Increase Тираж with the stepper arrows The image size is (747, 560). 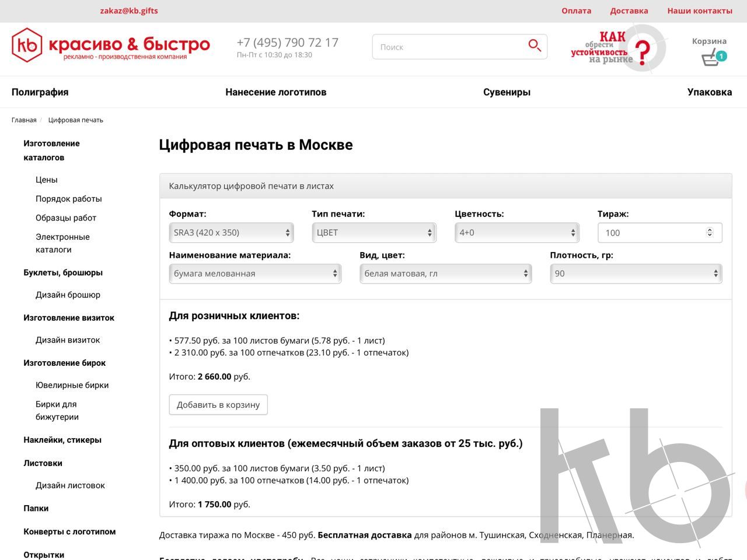[x=708, y=229]
